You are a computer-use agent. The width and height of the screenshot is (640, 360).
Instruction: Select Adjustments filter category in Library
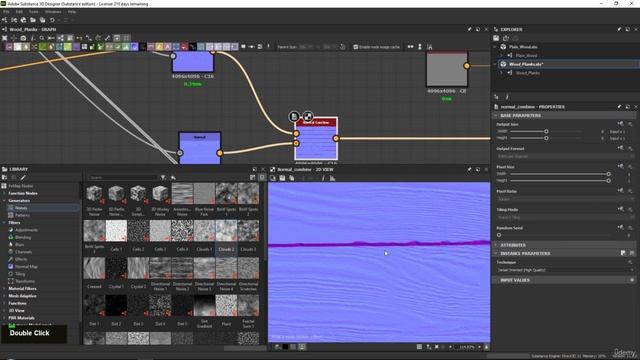click(x=26, y=230)
